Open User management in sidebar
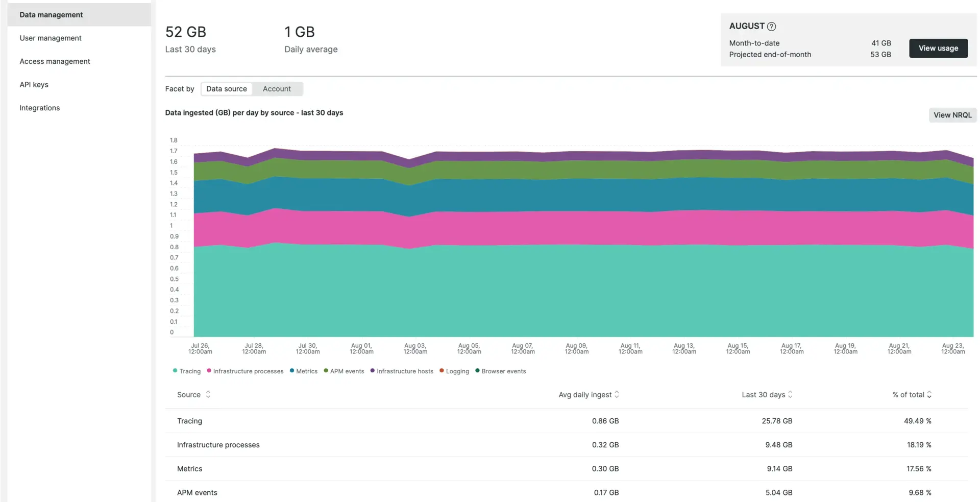The image size is (980, 502). [x=51, y=38]
